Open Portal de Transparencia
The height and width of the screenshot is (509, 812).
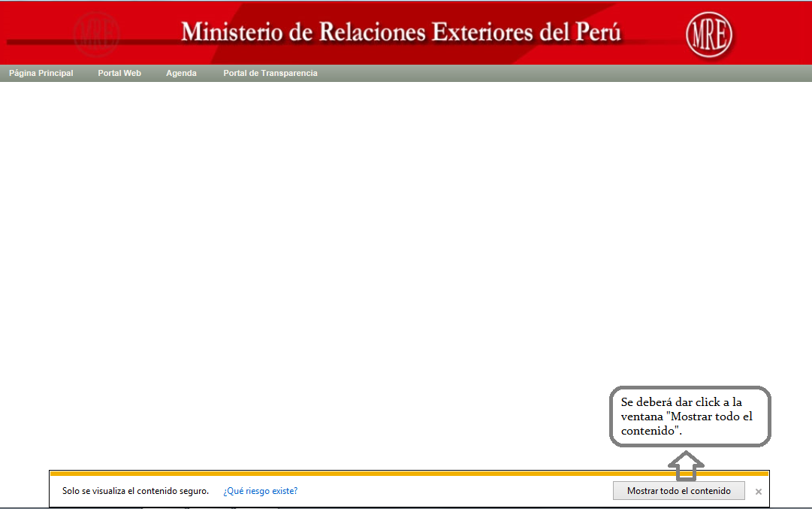point(270,73)
